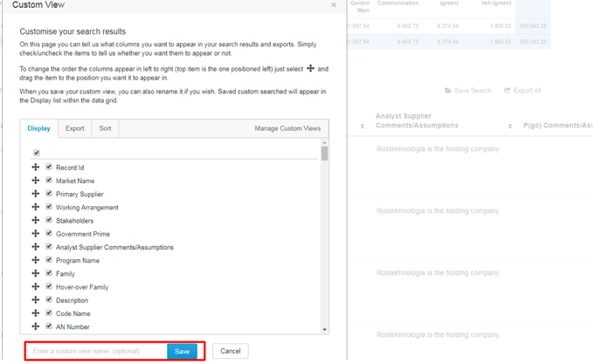The image size is (601, 364).
Task: Click the drag handle icon beside Record Id
Action: (36, 168)
